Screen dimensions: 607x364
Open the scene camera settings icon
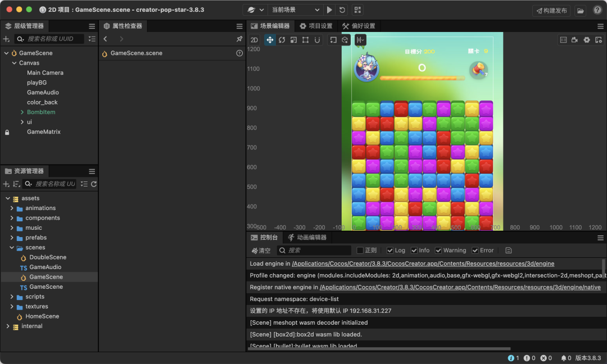[575, 40]
